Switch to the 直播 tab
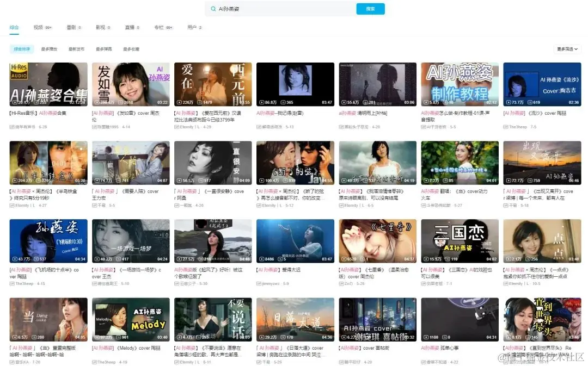588x366 pixels. (x=132, y=27)
